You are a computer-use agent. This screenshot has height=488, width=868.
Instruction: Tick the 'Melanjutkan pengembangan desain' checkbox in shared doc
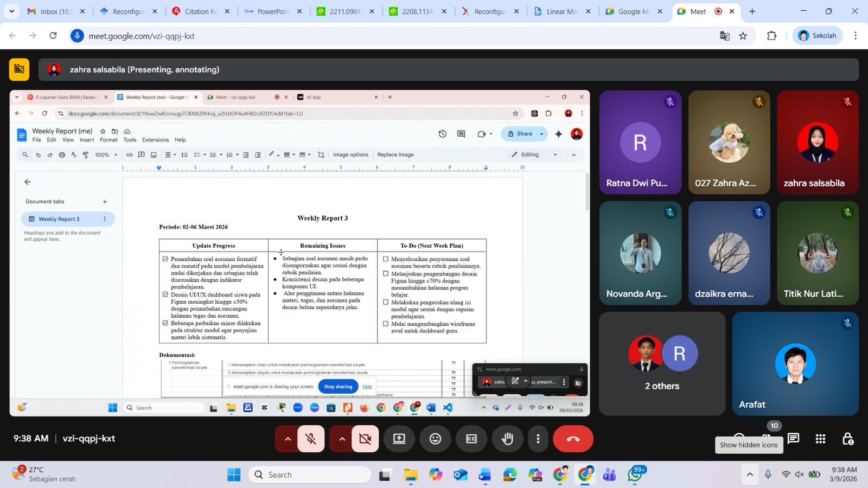pyautogui.click(x=386, y=274)
